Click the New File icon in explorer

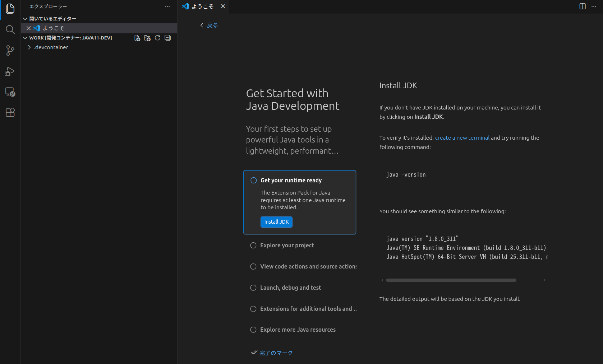[137, 38]
